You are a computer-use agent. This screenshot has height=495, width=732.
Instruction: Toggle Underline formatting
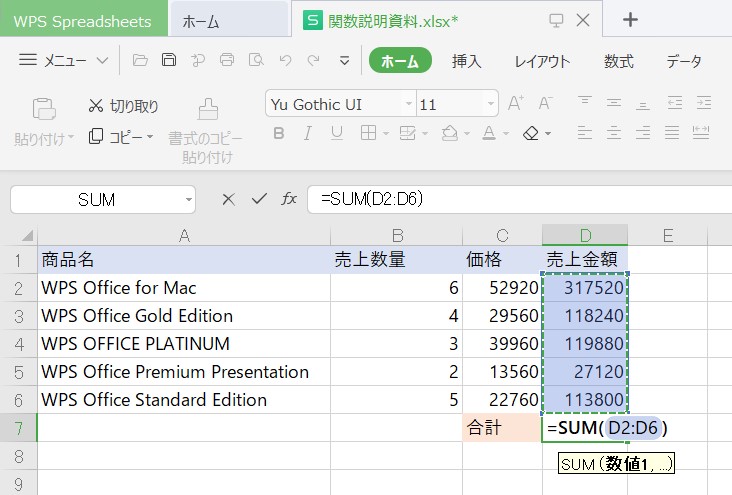point(337,134)
